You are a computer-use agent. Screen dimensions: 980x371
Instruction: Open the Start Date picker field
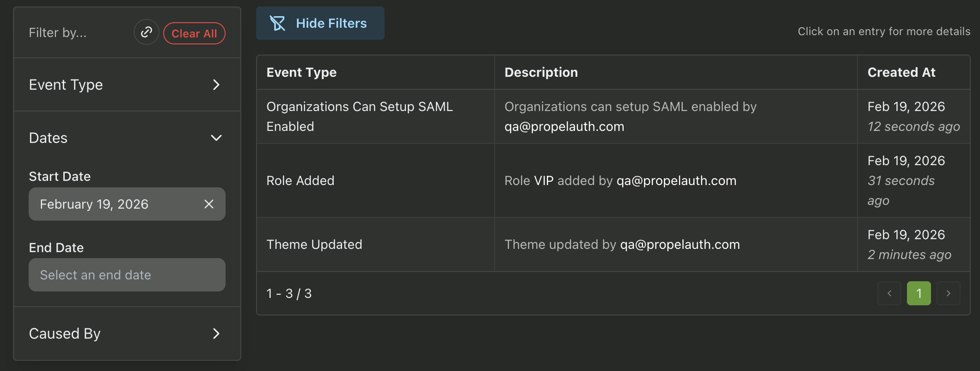[116, 204]
